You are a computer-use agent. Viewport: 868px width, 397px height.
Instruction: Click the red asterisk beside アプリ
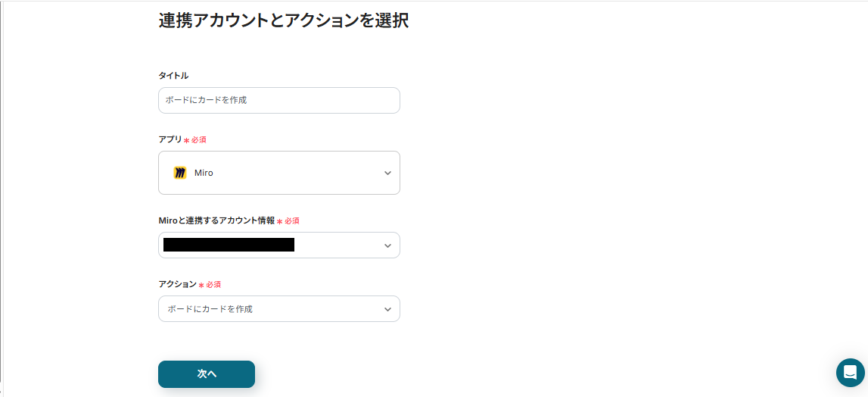(x=187, y=141)
